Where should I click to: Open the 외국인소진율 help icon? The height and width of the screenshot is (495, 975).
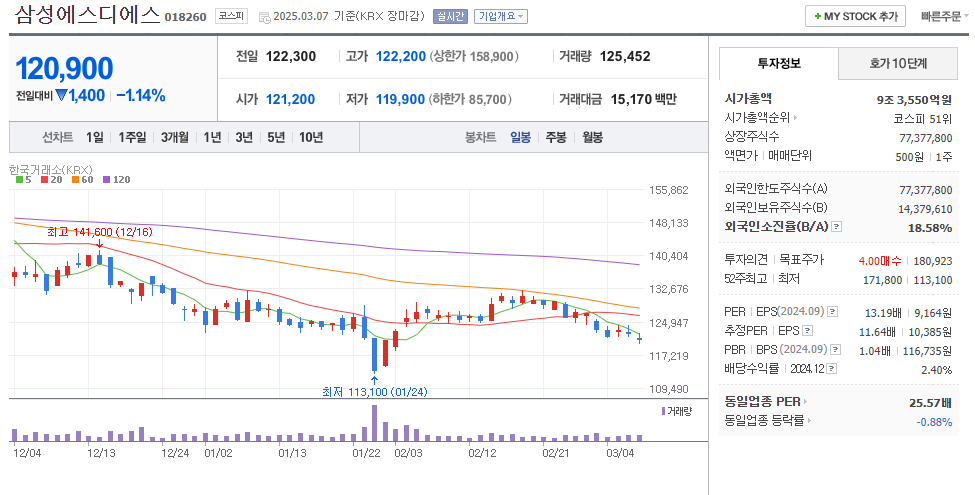point(836,227)
